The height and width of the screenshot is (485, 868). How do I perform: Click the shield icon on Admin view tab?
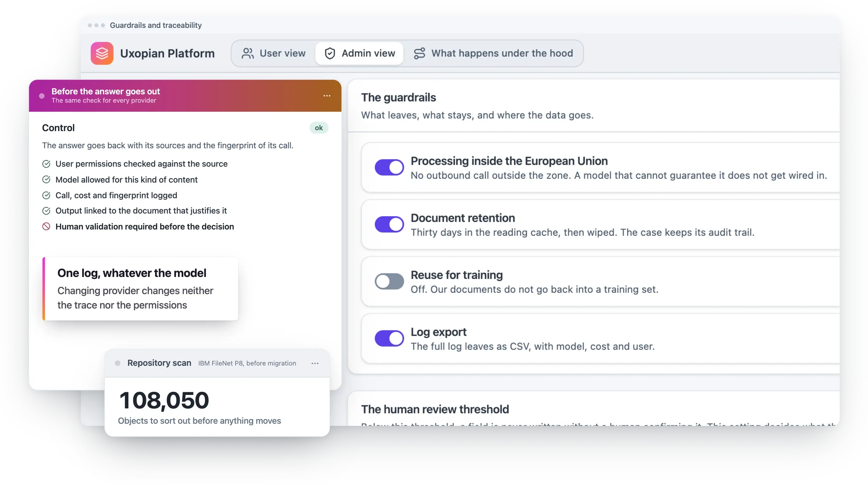(x=330, y=53)
